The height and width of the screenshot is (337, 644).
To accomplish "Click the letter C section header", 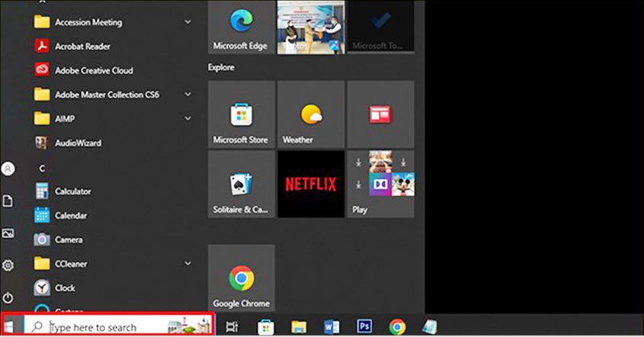I will coord(42,168).
